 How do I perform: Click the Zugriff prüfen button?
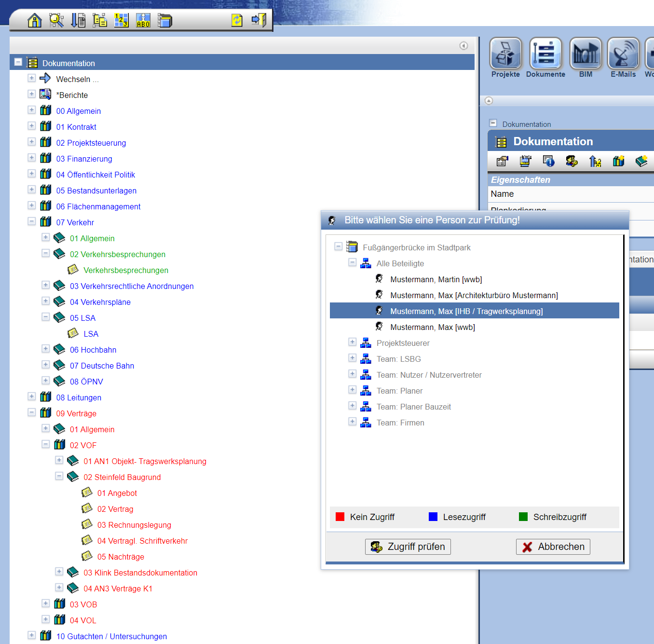[408, 547]
